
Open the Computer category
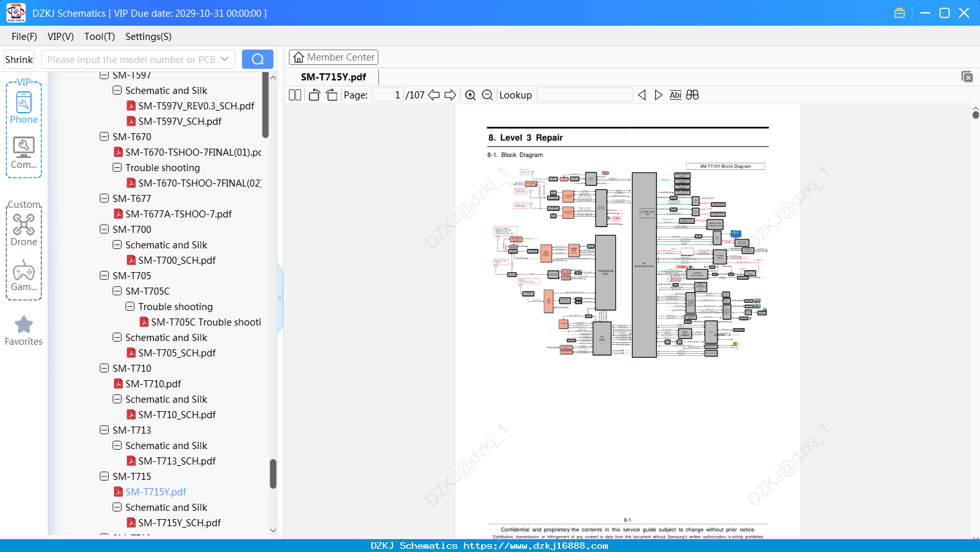24,153
